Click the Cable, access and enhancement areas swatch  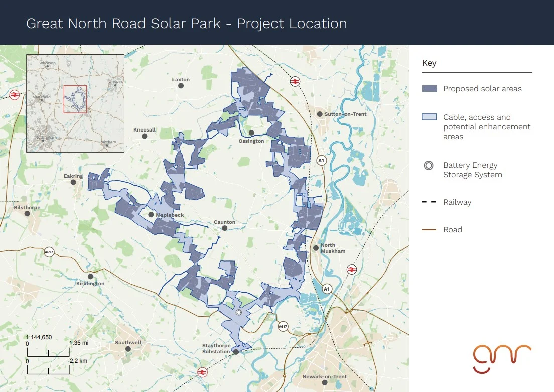click(x=429, y=117)
